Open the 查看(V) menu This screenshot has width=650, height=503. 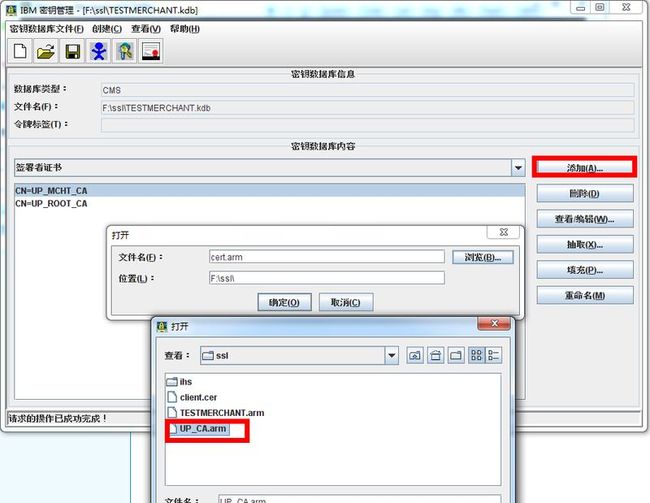pyautogui.click(x=146, y=29)
